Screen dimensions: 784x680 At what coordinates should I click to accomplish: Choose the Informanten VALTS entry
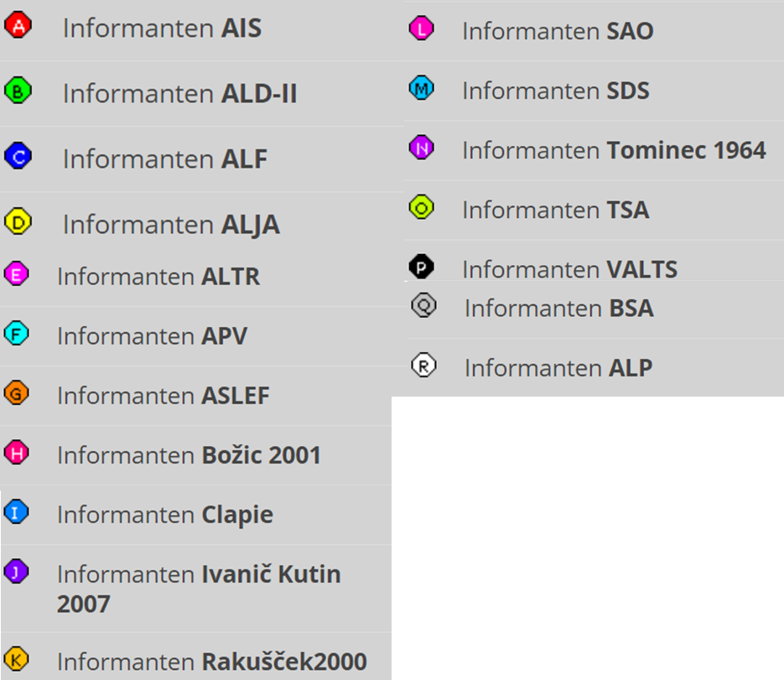(x=569, y=269)
